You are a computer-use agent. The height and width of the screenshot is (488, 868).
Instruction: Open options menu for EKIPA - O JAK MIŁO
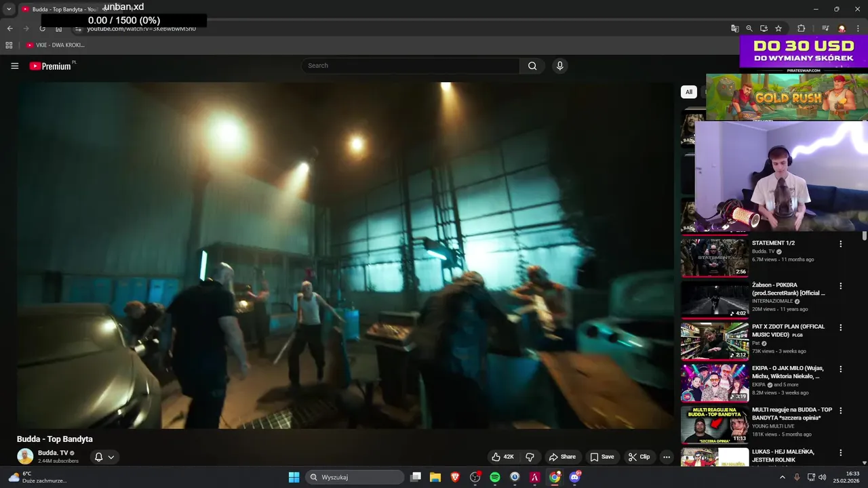pos(841,369)
